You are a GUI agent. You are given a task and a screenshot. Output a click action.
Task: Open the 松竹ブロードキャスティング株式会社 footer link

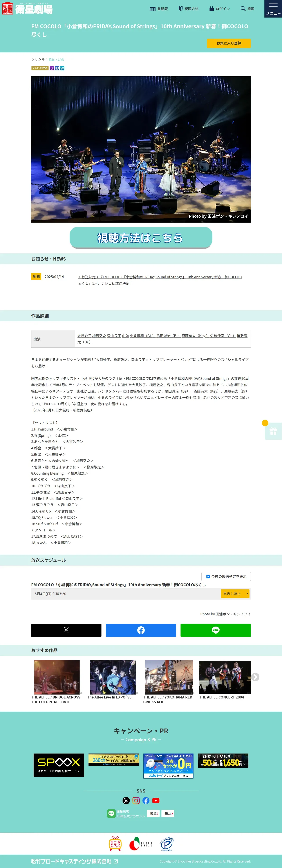71,861
